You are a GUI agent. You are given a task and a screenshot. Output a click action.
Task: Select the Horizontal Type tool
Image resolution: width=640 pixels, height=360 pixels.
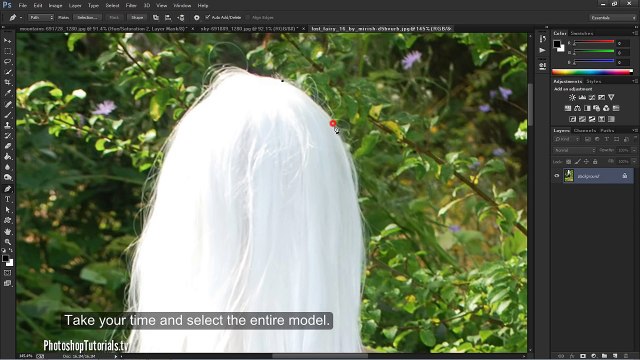pos(7,199)
